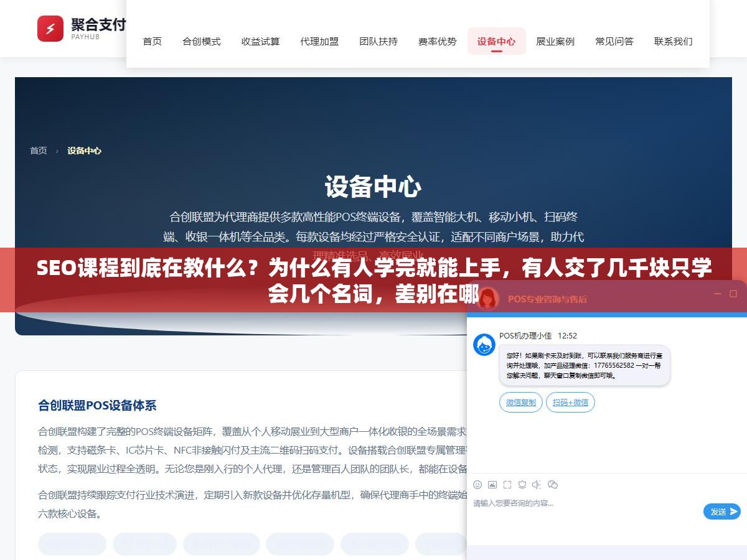Click the 设备中心 breadcrumb item
Screen dimensions: 747x560
tap(85, 151)
